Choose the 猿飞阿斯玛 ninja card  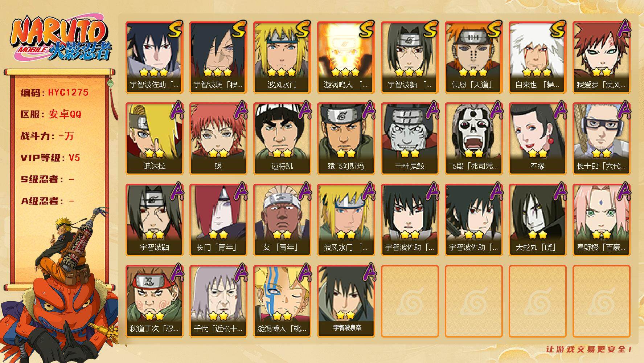(346, 138)
